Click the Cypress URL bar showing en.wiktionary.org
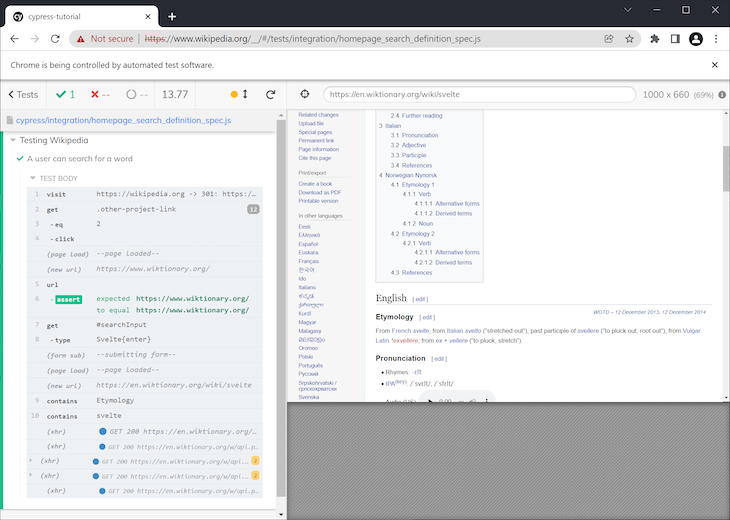Image resolution: width=730 pixels, height=520 pixels. pyautogui.click(x=479, y=94)
